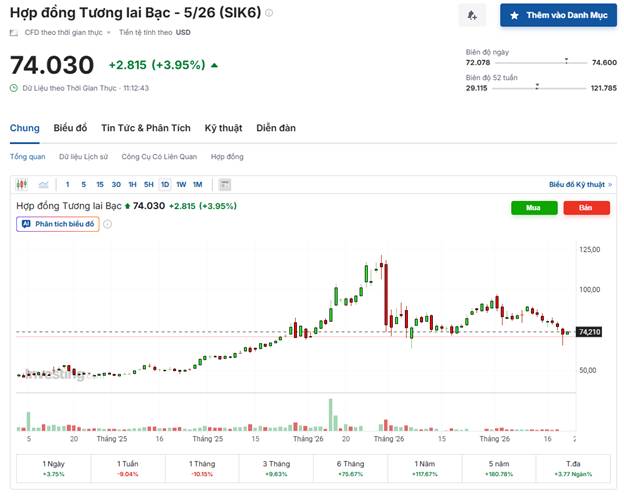The image size is (624, 500).
Task: Click the alert bell icon
Action: pyautogui.click(x=472, y=16)
